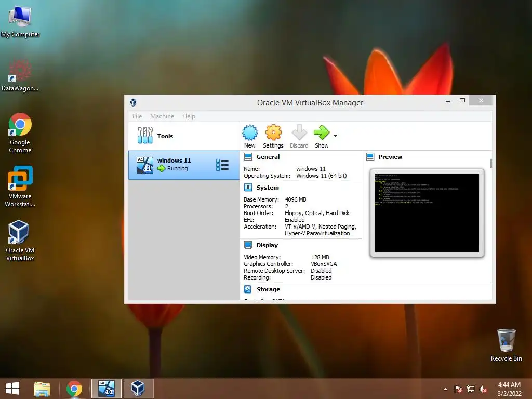Click the General section monitor icon
The image size is (532, 399).
tap(248, 157)
